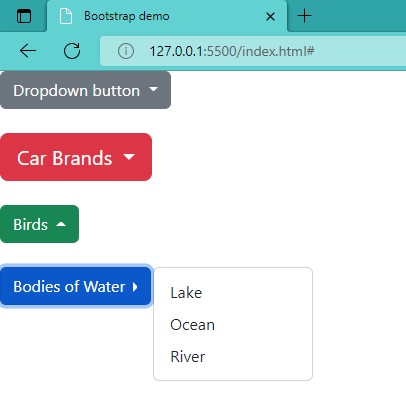Close the Bootstrap demo tab

point(270,16)
